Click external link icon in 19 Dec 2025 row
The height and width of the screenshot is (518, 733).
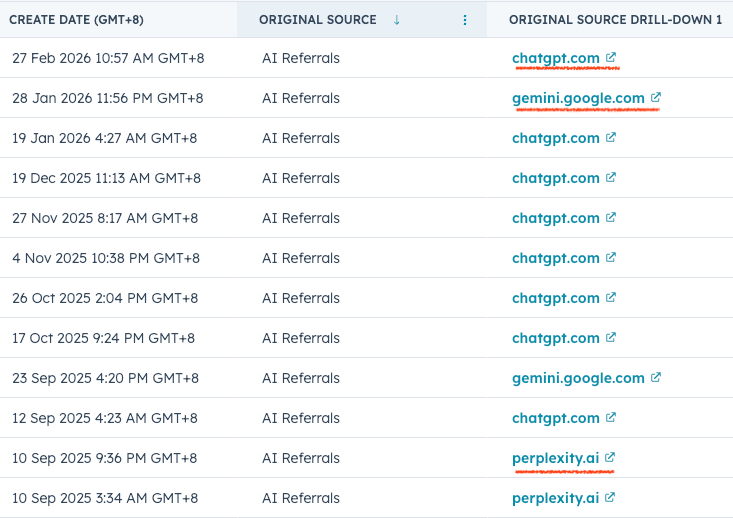(x=611, y=177)
